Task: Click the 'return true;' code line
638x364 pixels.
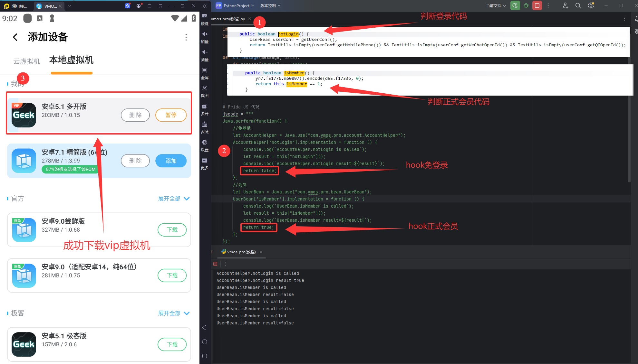Action: coord(258,228)
